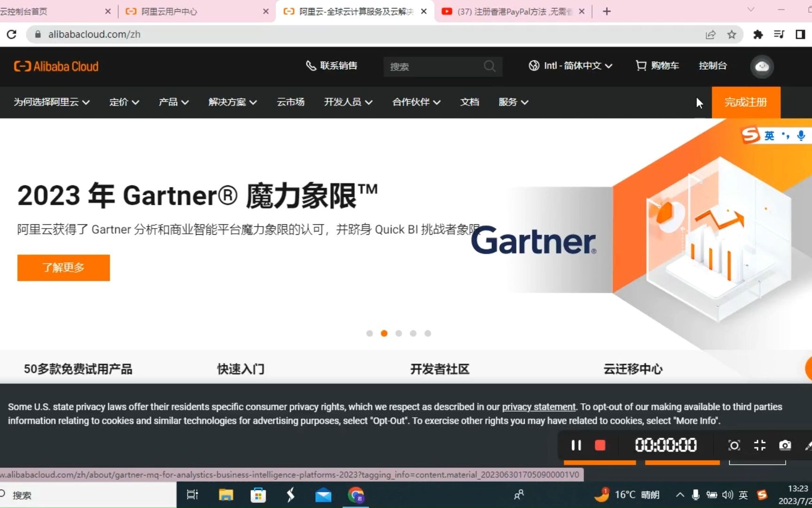Image resolution: width=812 pixels, height=508 pixels.
Task: Open File Explorer in the taskbar
Action: coord(226,495)
